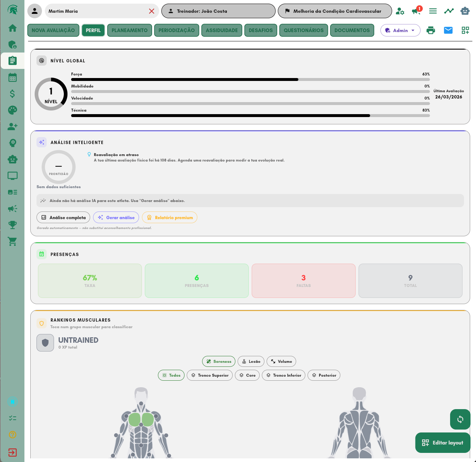476x462 pixels.
Task: Open the NOVA AVALIAÇÃO tab
Action: click(53, 30)
